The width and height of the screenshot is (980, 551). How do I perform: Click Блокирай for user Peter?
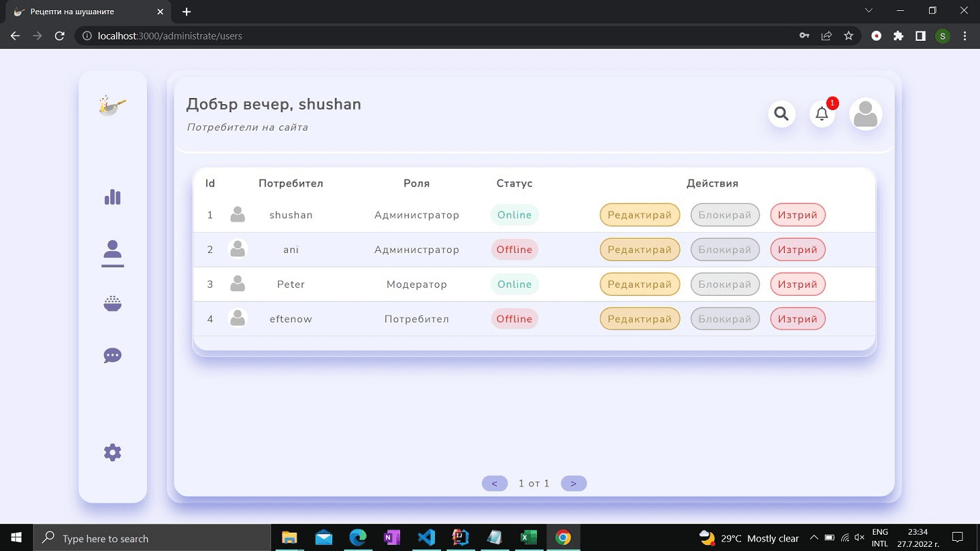click(725, 284)
